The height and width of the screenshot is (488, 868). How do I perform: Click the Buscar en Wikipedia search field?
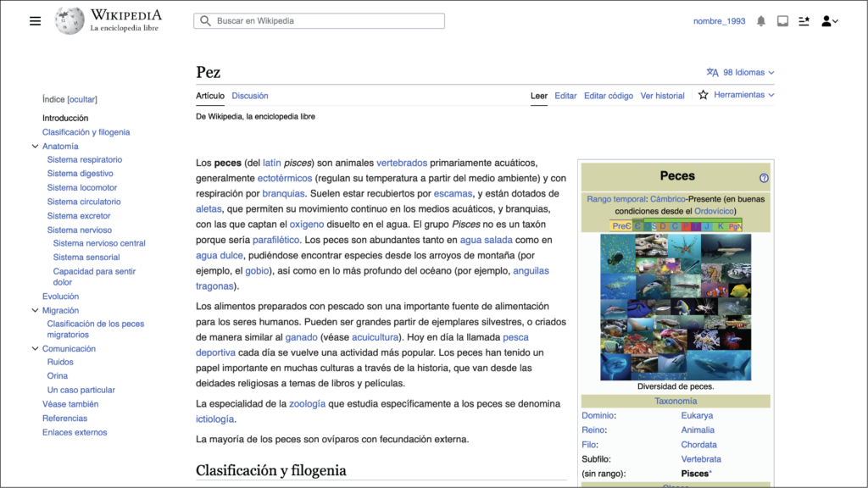tap(319, 20)
